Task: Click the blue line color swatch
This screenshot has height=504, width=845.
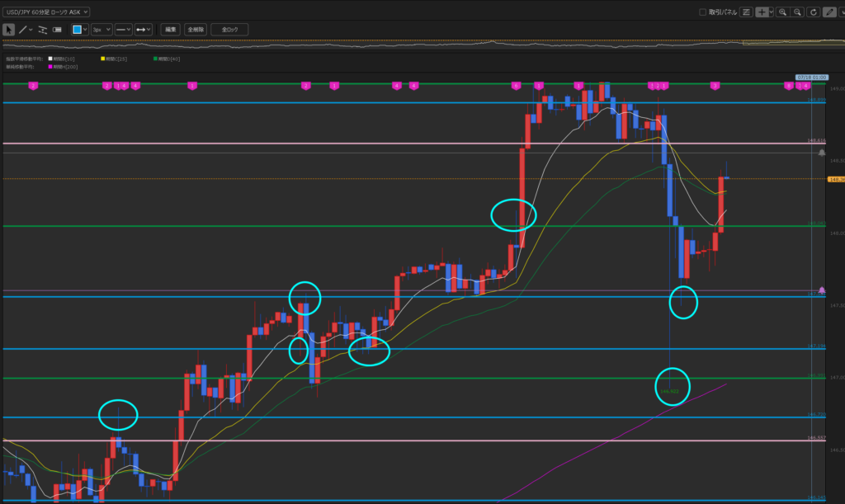Action: pos(77,30)
